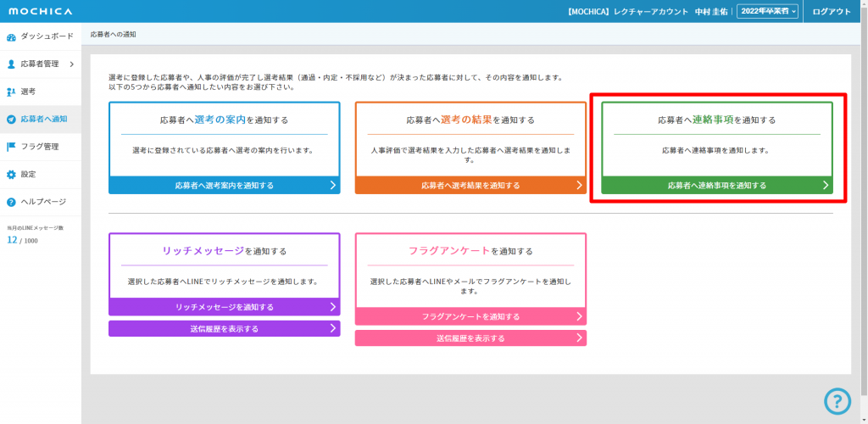
Task: Click orange 応募者へ選考結果を通知する button
Action: [x=470, y=185]
